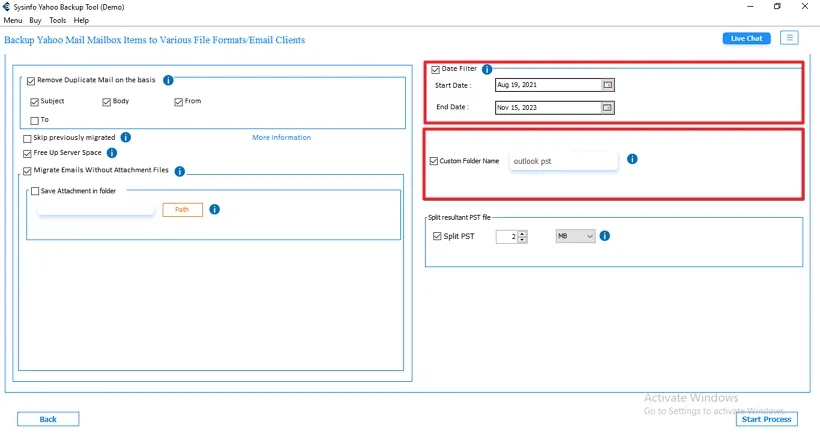The height and width of the screenshot is (437, 820).
Task: Uncheck the Subject checkbox
Action: coord(35,101)
